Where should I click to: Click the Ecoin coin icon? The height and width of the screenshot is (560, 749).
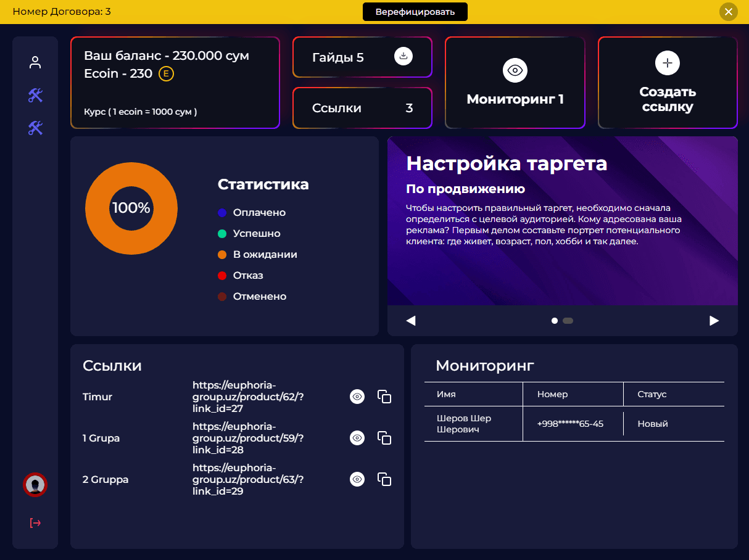click(x=167, y=74)
